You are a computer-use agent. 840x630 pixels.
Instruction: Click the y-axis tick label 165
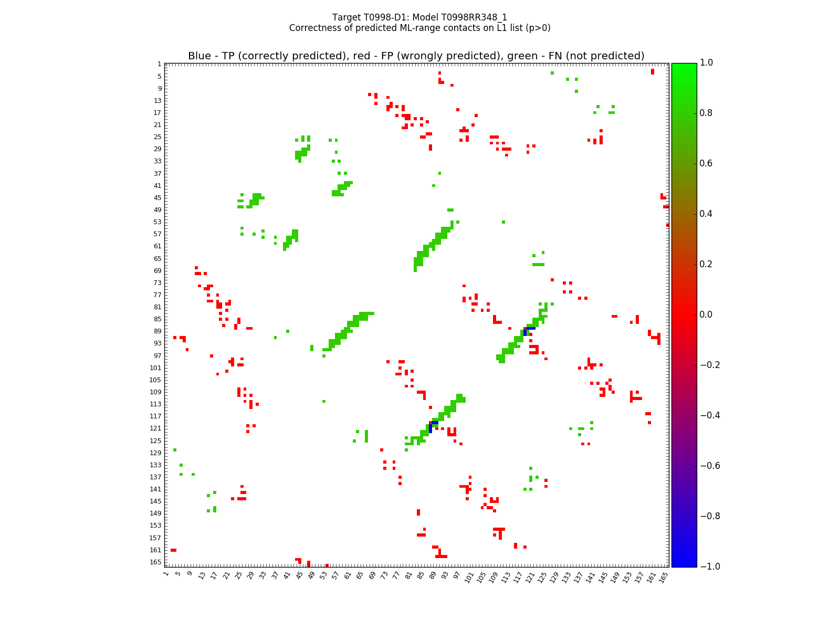pos(155,562)
